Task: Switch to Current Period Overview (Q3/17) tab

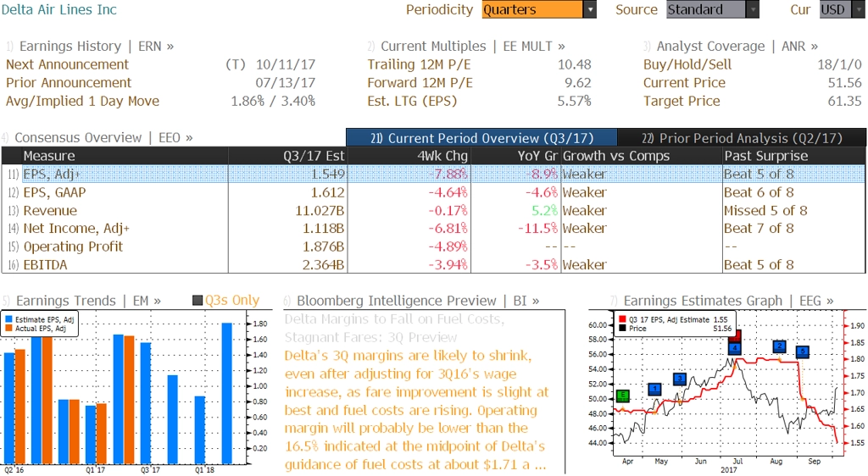Action: pyautogui.click(x=481, y=138)
